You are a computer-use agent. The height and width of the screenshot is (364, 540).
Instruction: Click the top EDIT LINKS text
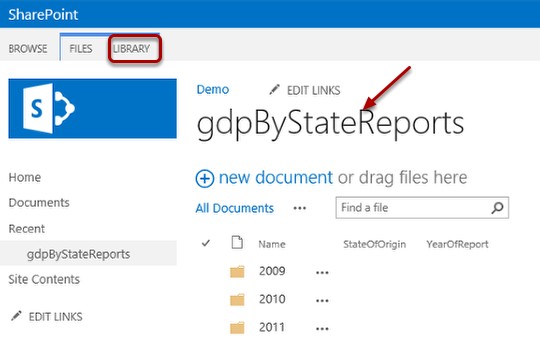313,90
